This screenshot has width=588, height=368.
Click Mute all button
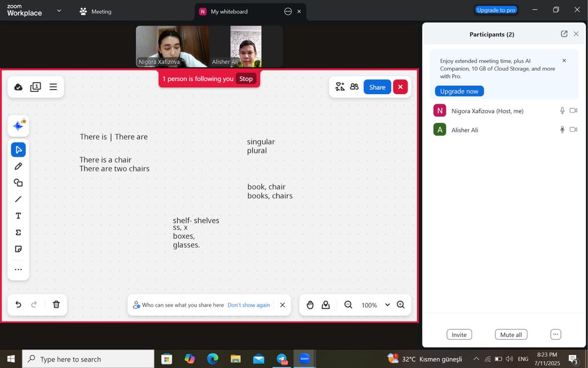(x=511, y=334)
